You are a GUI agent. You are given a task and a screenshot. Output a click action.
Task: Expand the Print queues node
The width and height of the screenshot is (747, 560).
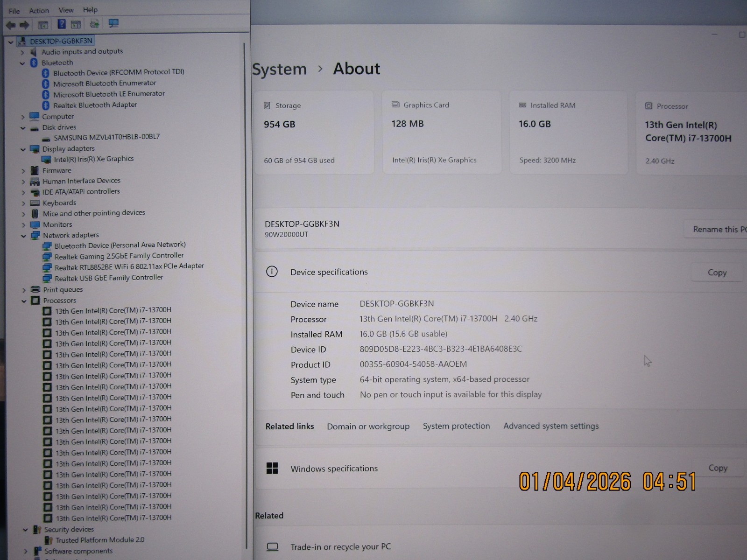coord(24,290)
